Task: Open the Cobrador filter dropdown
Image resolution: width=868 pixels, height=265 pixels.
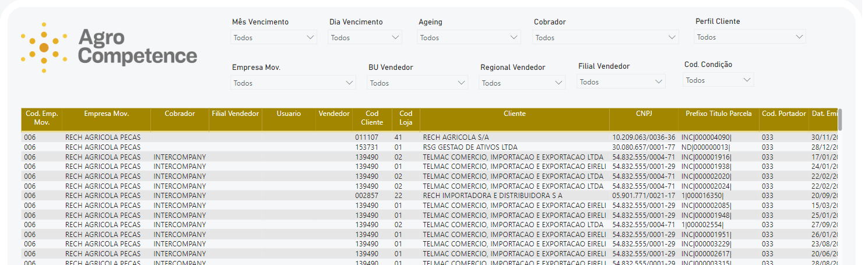Action: (x=606, y=38)
